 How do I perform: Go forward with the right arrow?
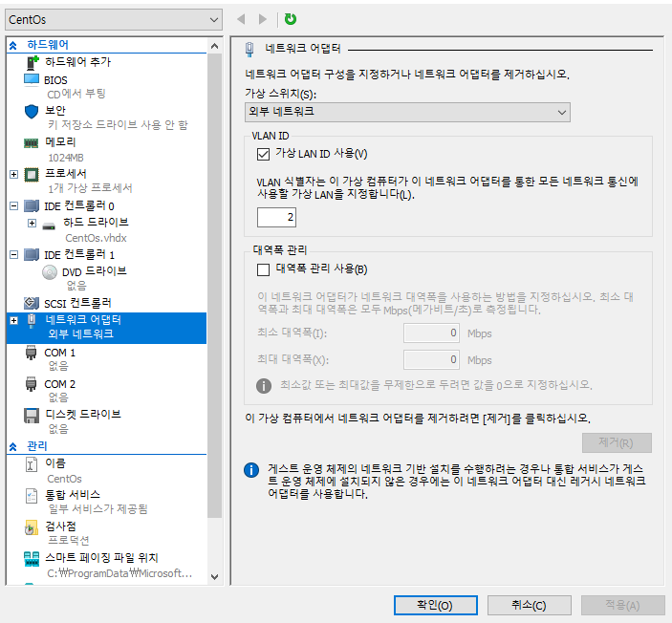click(262, 19)
